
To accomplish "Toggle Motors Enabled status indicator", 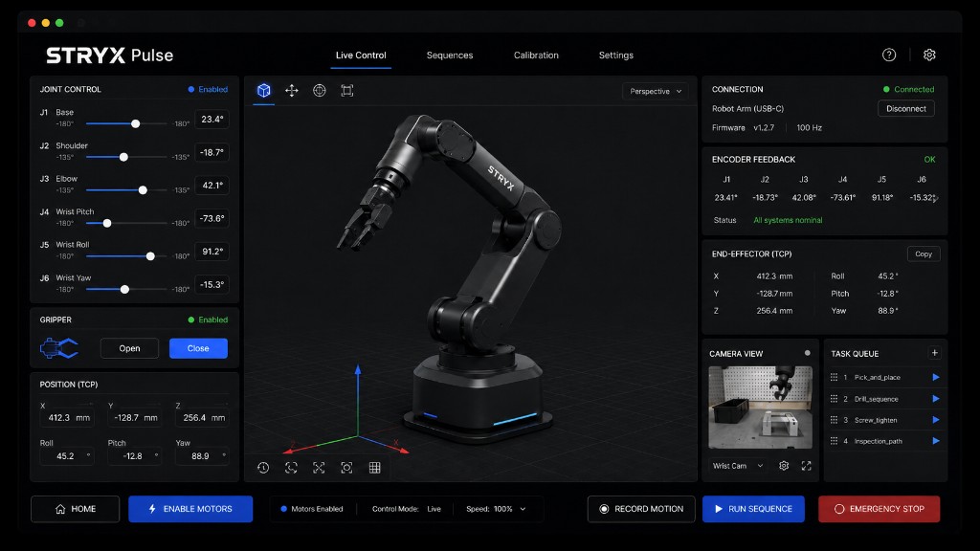I will coord(312,509).
